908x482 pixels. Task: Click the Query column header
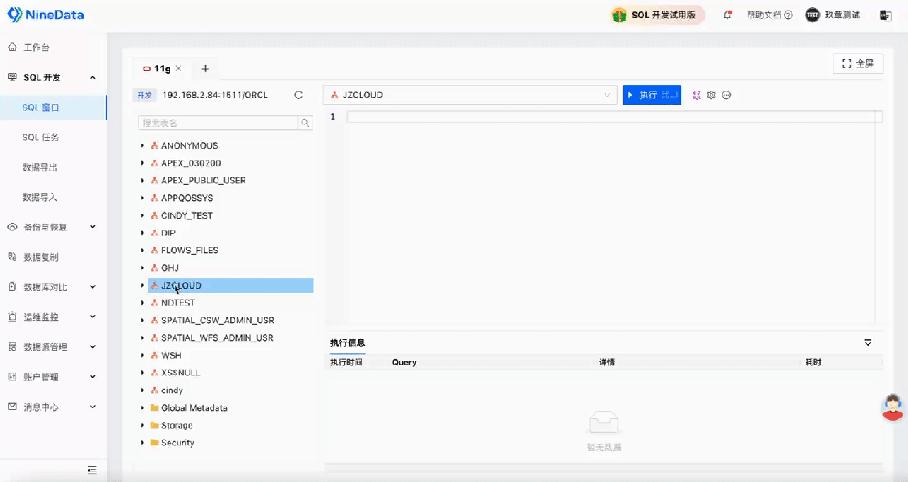pos(404,362)
